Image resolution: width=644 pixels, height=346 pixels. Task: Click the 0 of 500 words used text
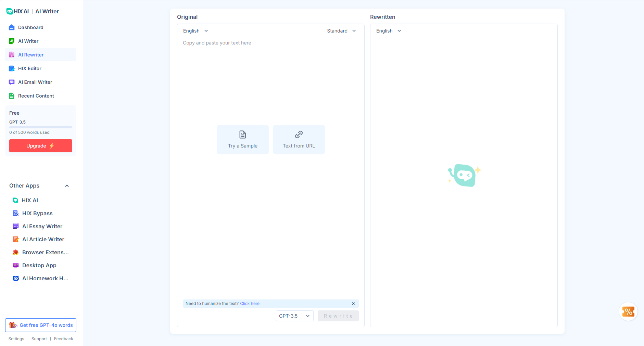(29, 132)
